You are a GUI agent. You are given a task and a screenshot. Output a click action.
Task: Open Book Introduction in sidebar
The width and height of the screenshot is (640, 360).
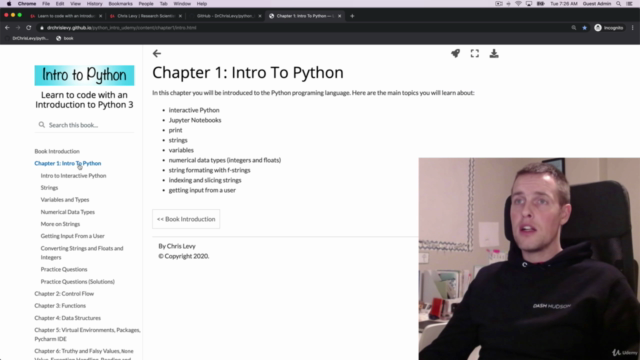point(57,151)
